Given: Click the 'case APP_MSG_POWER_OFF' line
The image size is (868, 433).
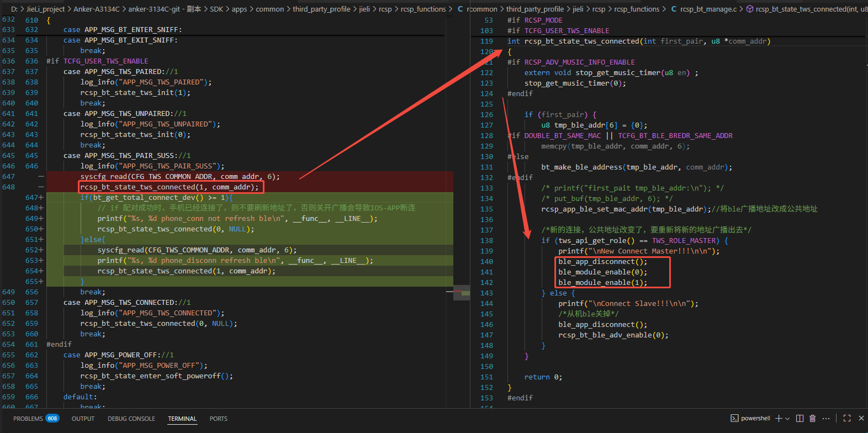Looking at the screenshot, I should coord(119,355).
